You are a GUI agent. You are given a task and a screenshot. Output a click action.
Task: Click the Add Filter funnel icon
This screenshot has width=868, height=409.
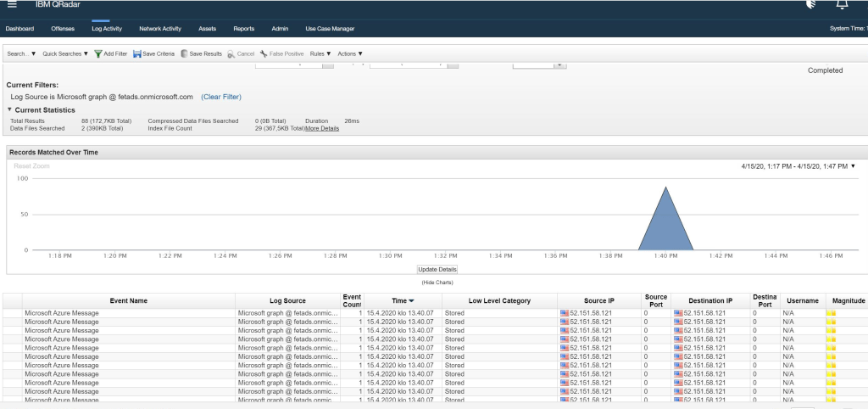point(98,53)
